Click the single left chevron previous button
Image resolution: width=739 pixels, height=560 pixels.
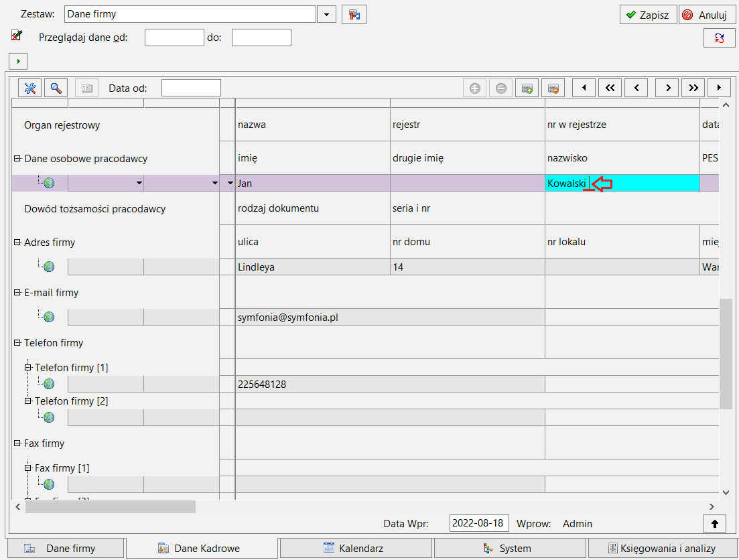click(x=636, y=88)
